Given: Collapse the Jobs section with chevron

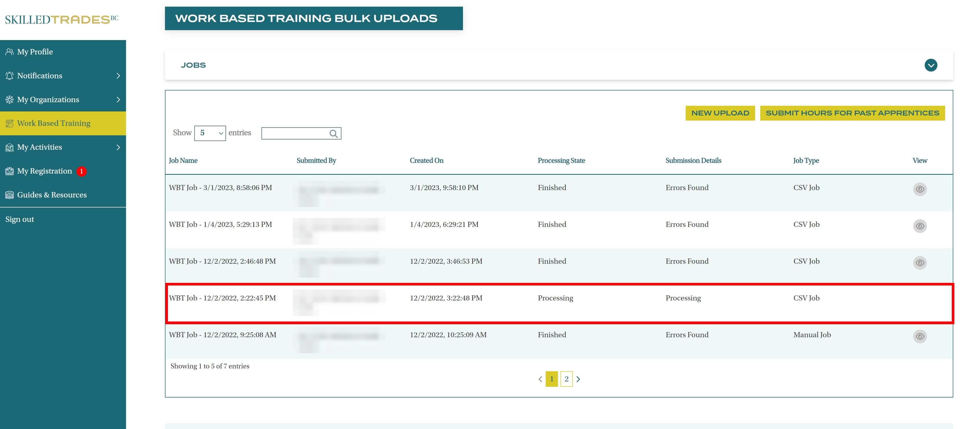Looking at the screenshot, I should tap(931, 65).
